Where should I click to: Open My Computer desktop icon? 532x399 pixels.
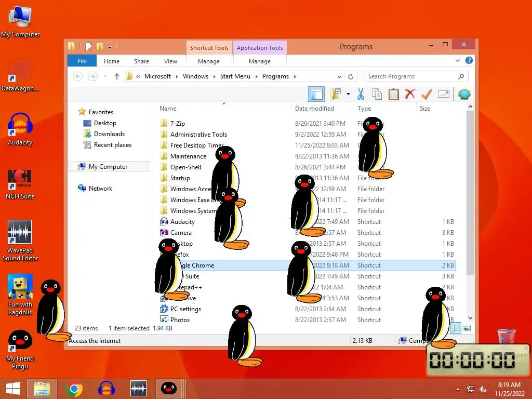coord(20,21)
